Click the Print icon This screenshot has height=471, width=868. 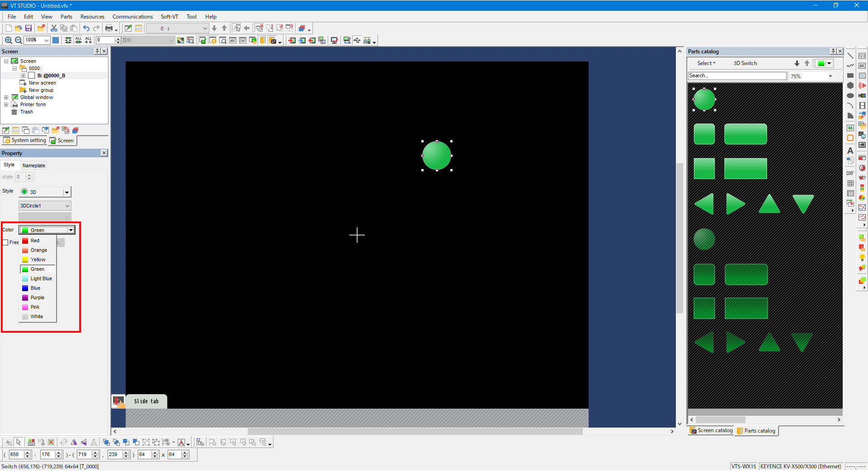(x=109, y=28)
